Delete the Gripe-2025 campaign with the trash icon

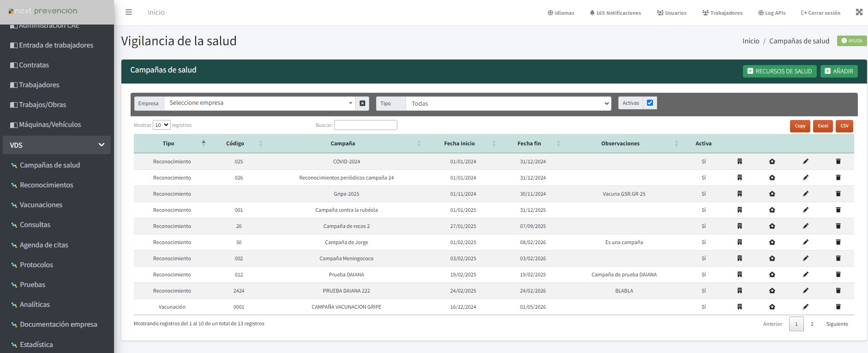click(x=838, y=194)
